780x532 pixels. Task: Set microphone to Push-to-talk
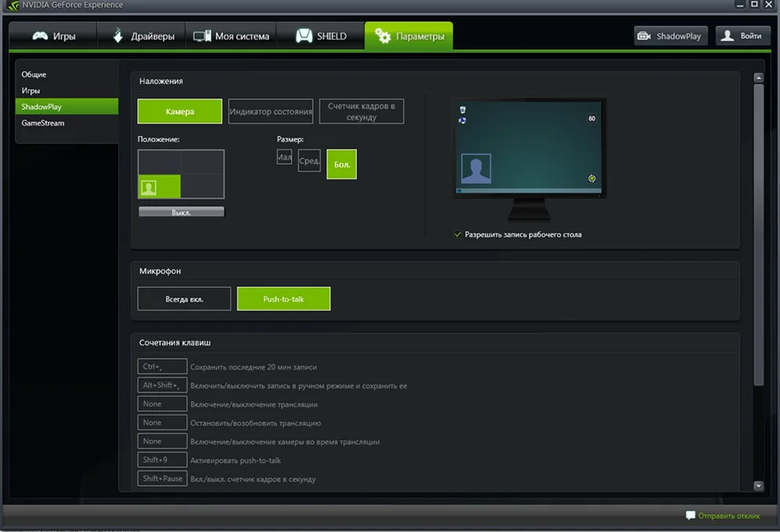click(x=284, y=299)
